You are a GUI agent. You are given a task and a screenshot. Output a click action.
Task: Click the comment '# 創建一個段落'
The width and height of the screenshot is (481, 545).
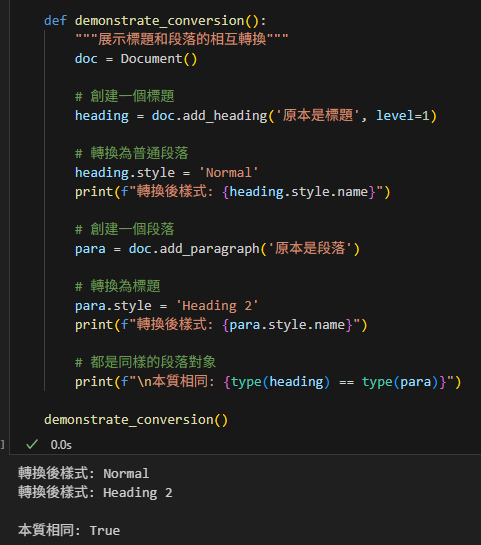coord(124,229)
